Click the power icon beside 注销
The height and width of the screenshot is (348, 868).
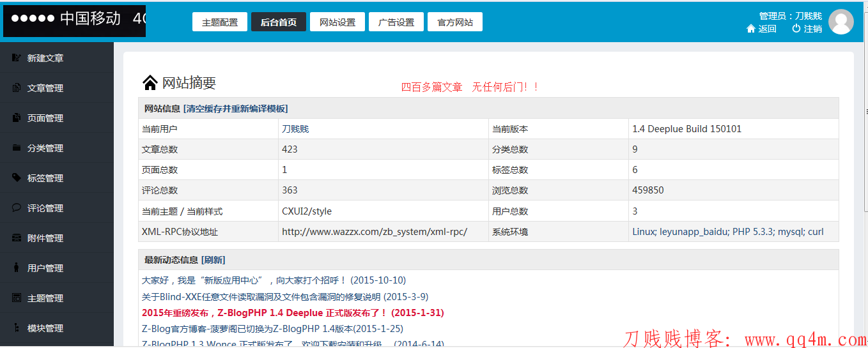[796, 29]
